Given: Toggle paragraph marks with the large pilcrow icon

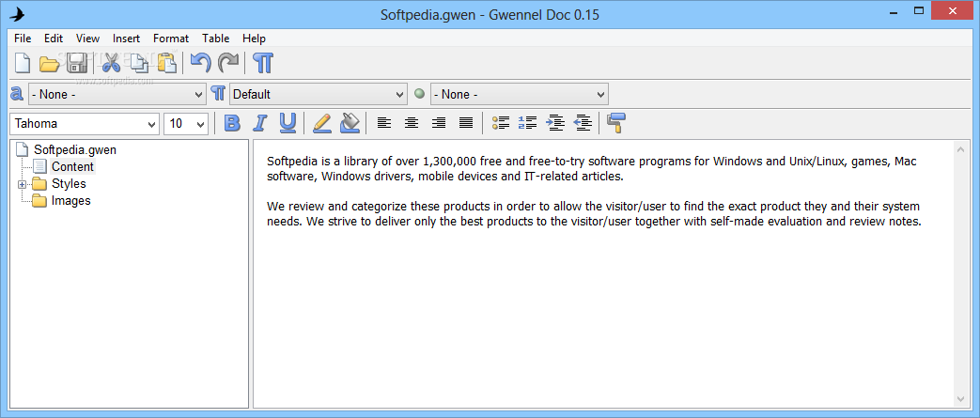Looking at the screenshot, I should 263,63.
